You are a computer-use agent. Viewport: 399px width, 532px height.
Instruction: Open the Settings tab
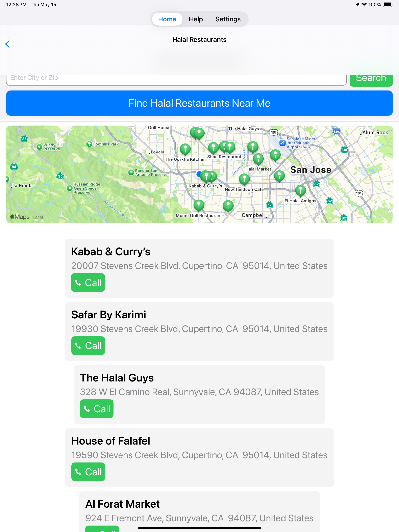(228, 19)
